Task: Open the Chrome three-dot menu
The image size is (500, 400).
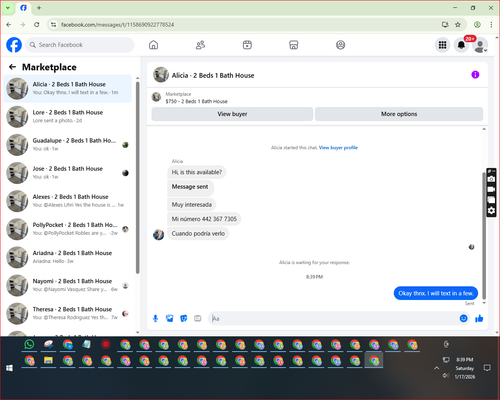Action: tap(491, 25)
